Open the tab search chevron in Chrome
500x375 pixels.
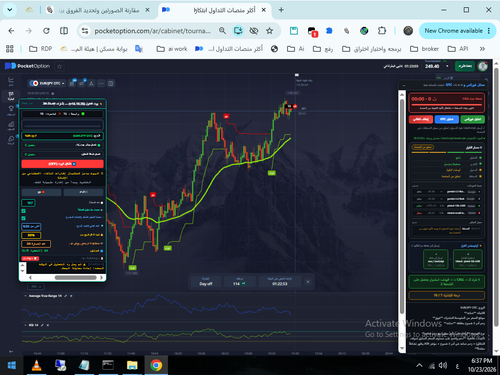[x=10, y=10]
